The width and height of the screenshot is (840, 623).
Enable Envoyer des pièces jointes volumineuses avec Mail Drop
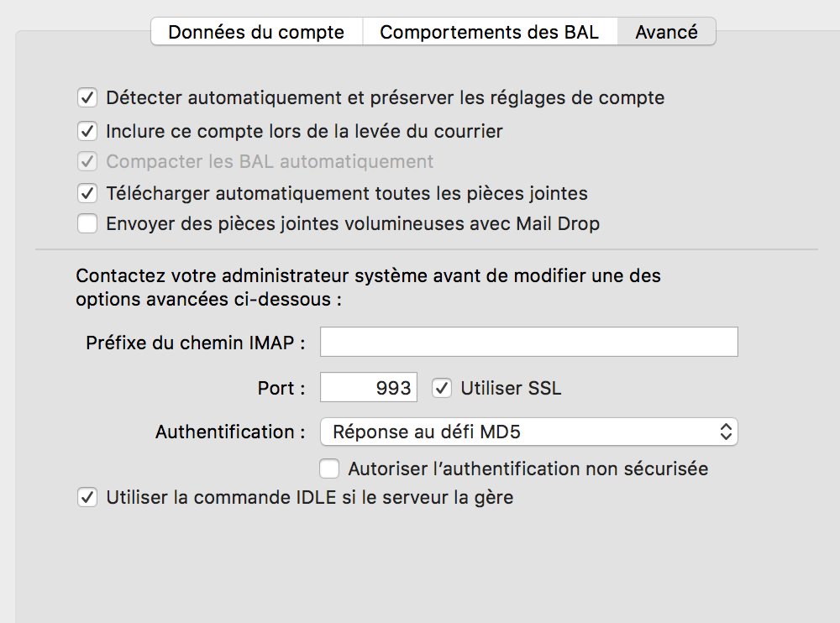point(87,224)
